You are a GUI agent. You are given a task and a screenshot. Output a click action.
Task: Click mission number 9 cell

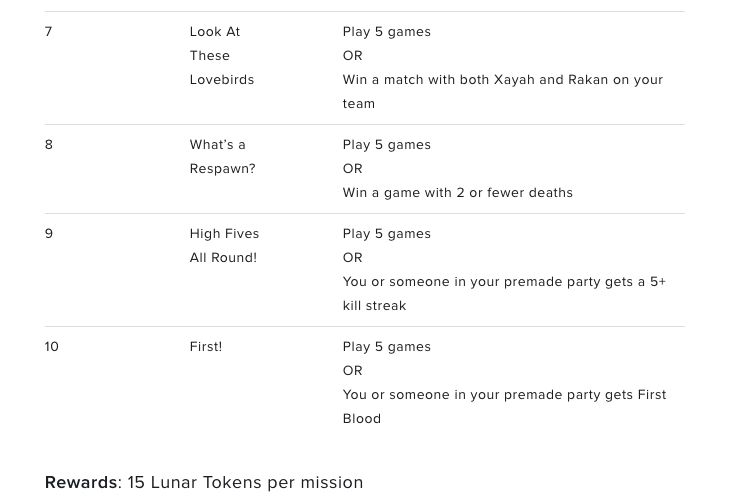click(x=49, y=234)
